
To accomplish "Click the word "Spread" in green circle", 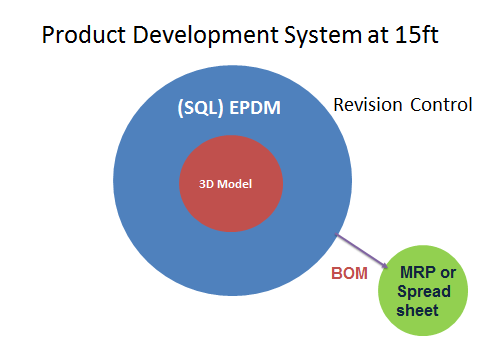I will click(424, 292).
